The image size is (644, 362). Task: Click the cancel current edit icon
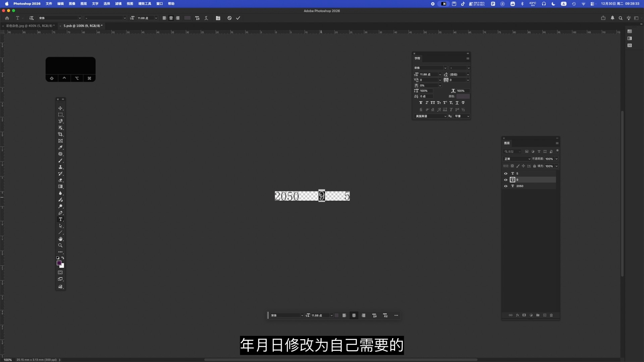(x=229, y=18)
